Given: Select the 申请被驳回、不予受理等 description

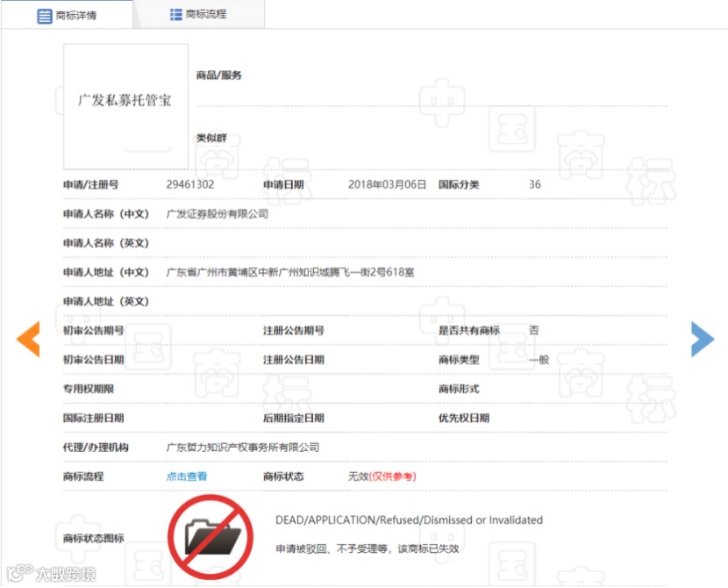Looking at the screenshot, I should [x=368, y=549].
